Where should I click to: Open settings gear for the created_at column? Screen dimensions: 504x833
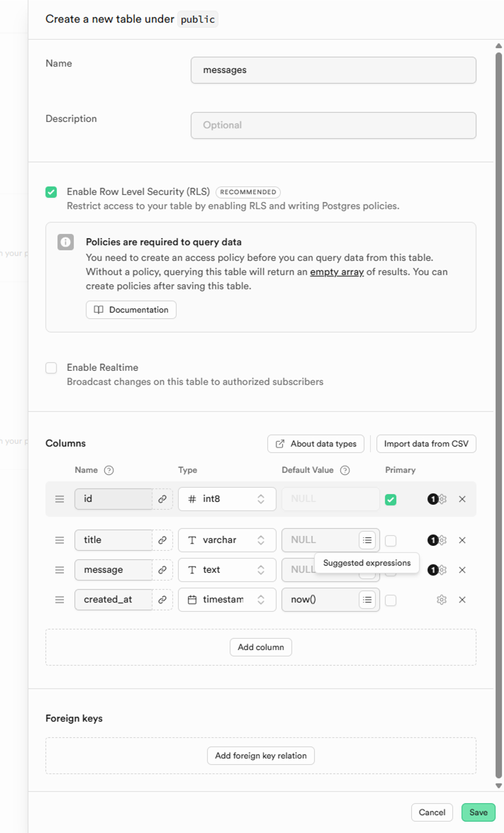click(442, 600)
